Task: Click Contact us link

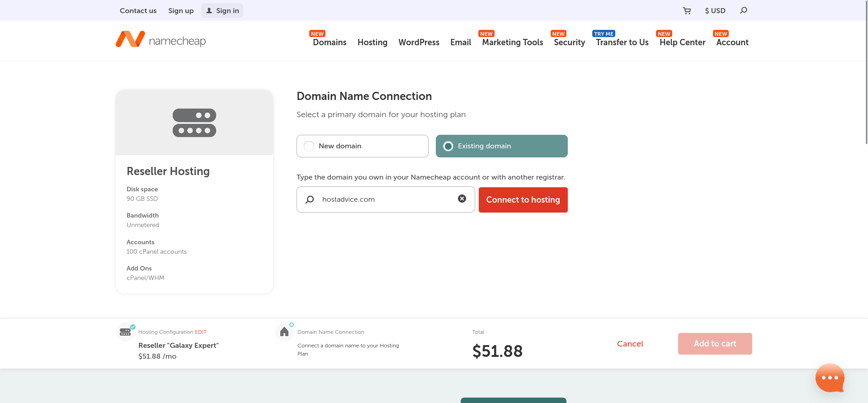Action: pyautogui.click(x=138, y=10)
